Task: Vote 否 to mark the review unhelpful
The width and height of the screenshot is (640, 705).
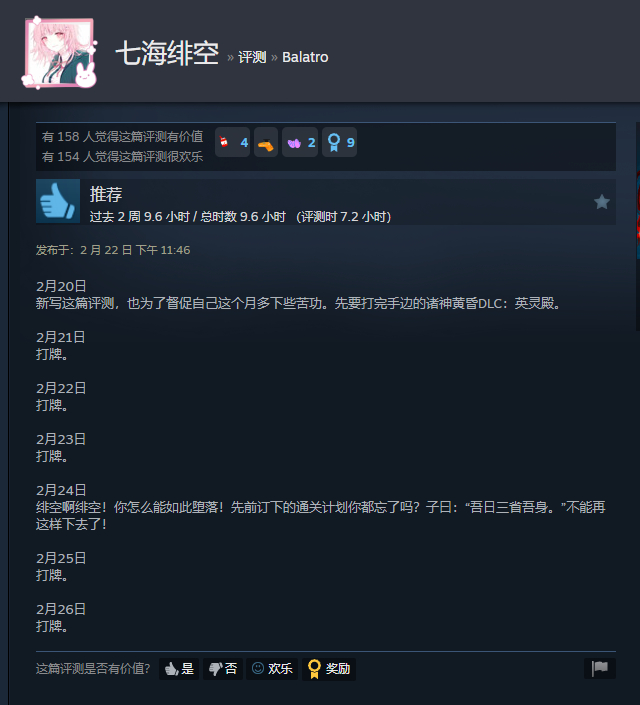Action: 223,669
